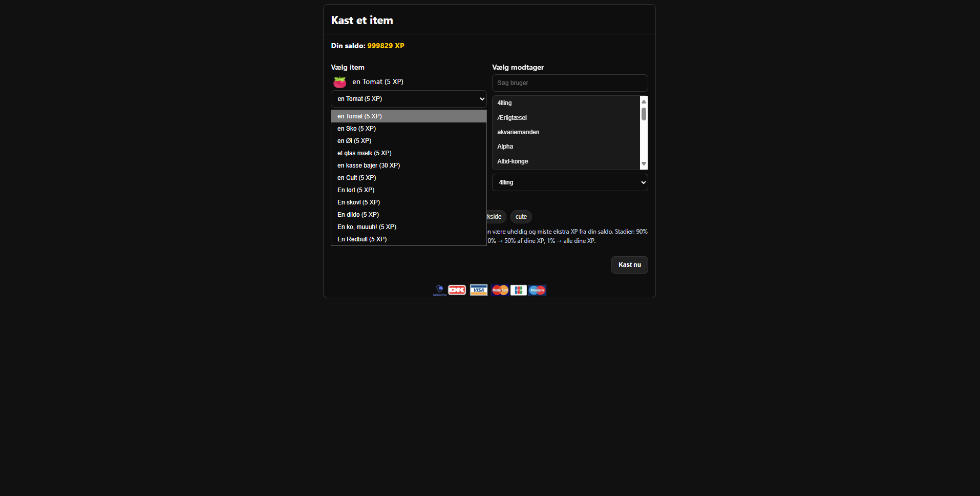The height and width of the screenshot is (496, 980).
Task: Click the Maestro card icon
Action: [537, 290]
